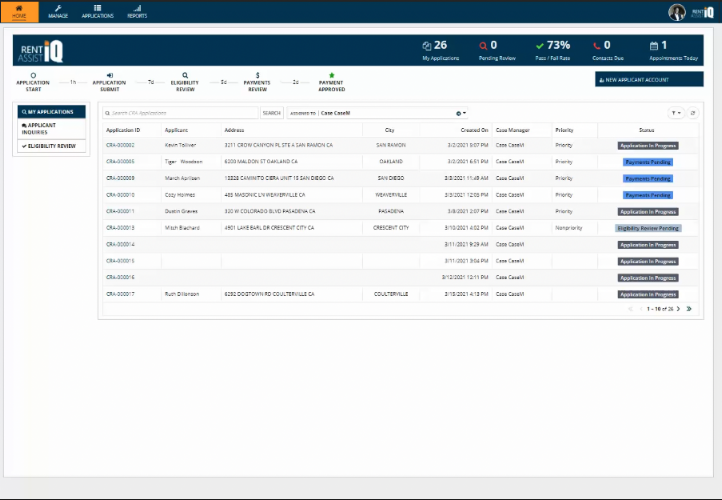
Task: Sort by the Status column header
Action: click(x=646, y=130)
